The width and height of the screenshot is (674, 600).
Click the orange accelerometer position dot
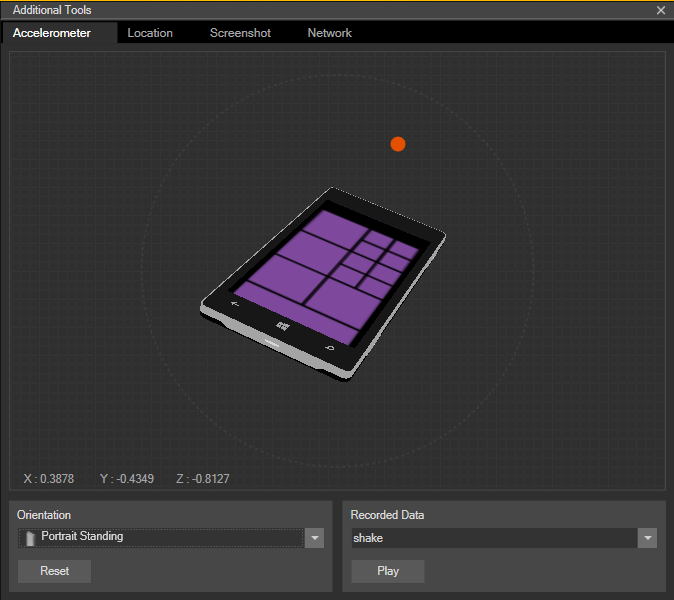[x=398, y=144]
